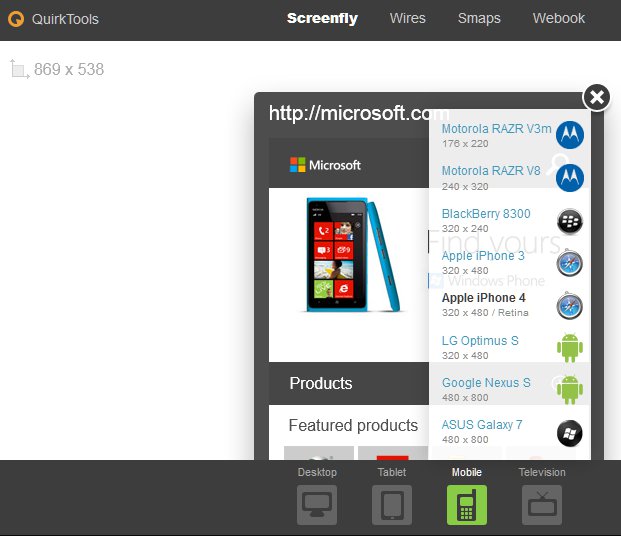Click the BlackBerry logo icon
The width and height of the screenshot is (621, 536).
[570, 221]
